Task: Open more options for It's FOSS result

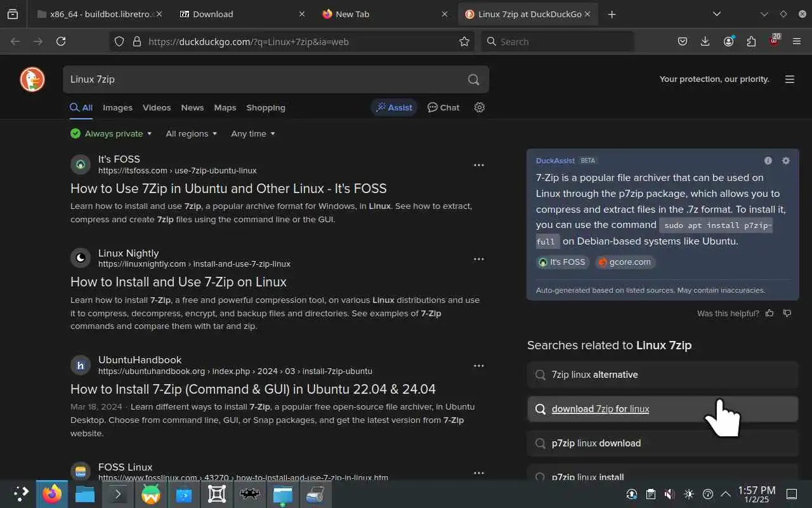Action: [x=479, y=165]
